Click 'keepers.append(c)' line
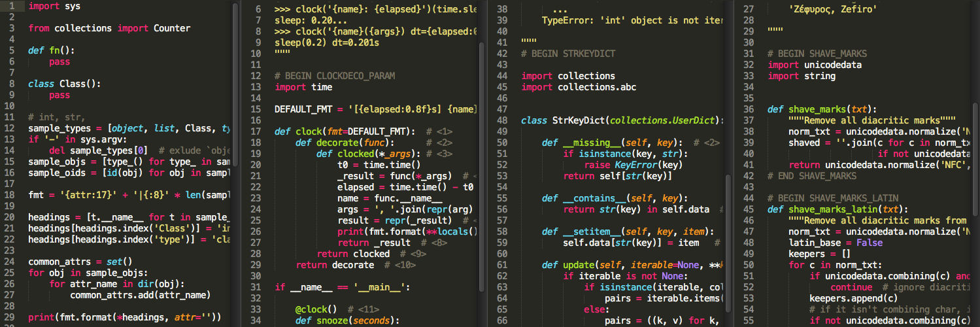The width and height of the screenshot is (980, 327). pyautogui.click(x=854, y=298)
